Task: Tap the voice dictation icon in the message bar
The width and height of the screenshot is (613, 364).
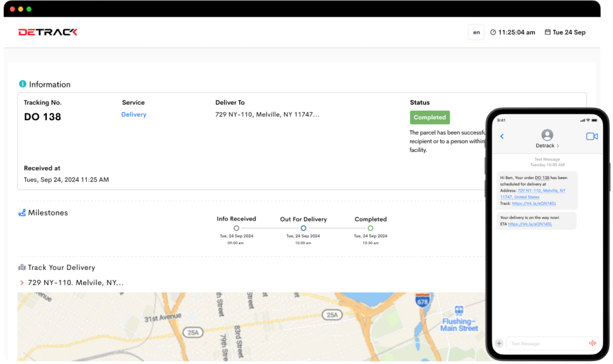Action: 593,344
